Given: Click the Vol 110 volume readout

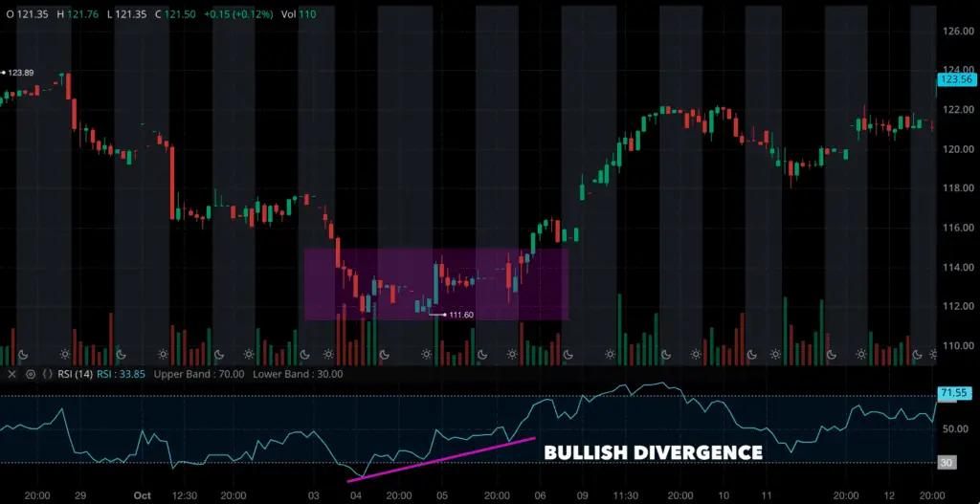Looking at the screenshot, I should tap(299, 13).
